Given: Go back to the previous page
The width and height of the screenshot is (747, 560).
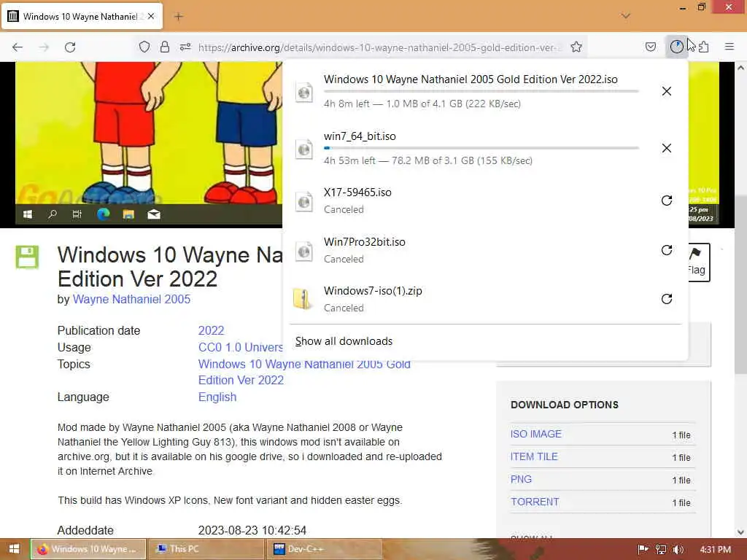Looking at the screenshot, I should [x=18, y=47].
